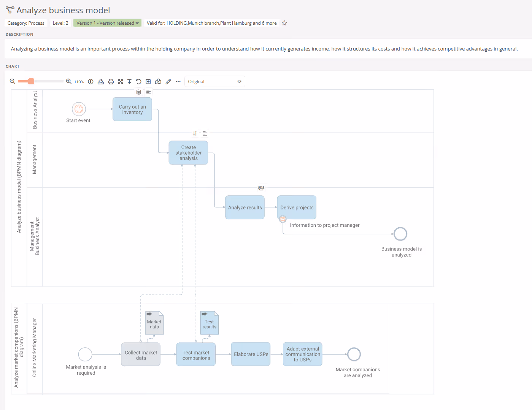This screenshot has height=410, width=532.
Task: Print the process chart
Action: click(111, 81)
